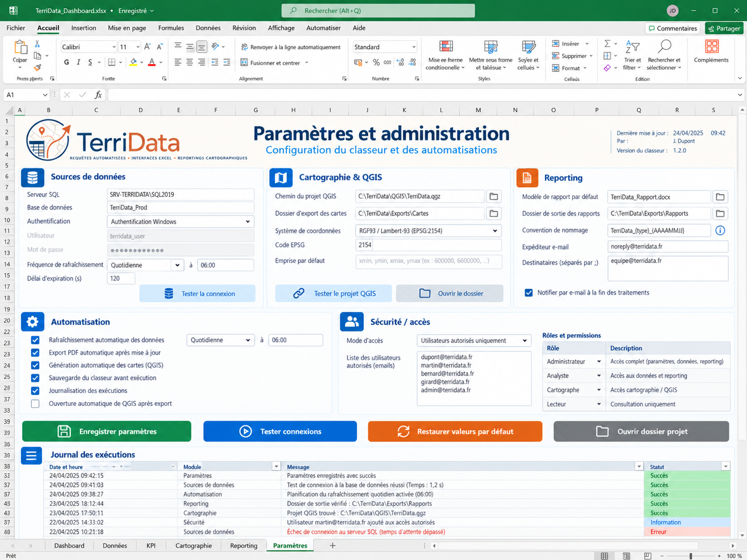Click the Serveur SQL input field

181,194
